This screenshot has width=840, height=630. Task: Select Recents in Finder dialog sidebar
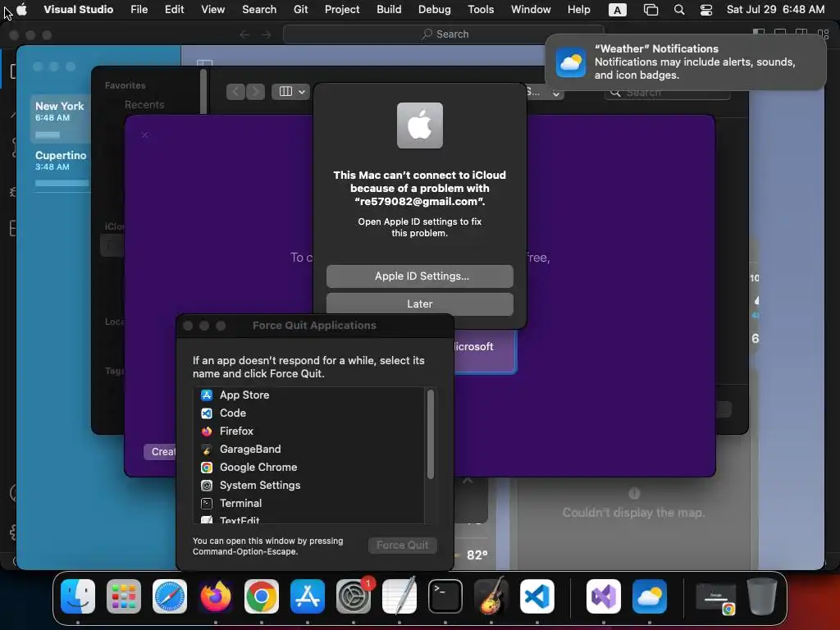coord(144,104)
